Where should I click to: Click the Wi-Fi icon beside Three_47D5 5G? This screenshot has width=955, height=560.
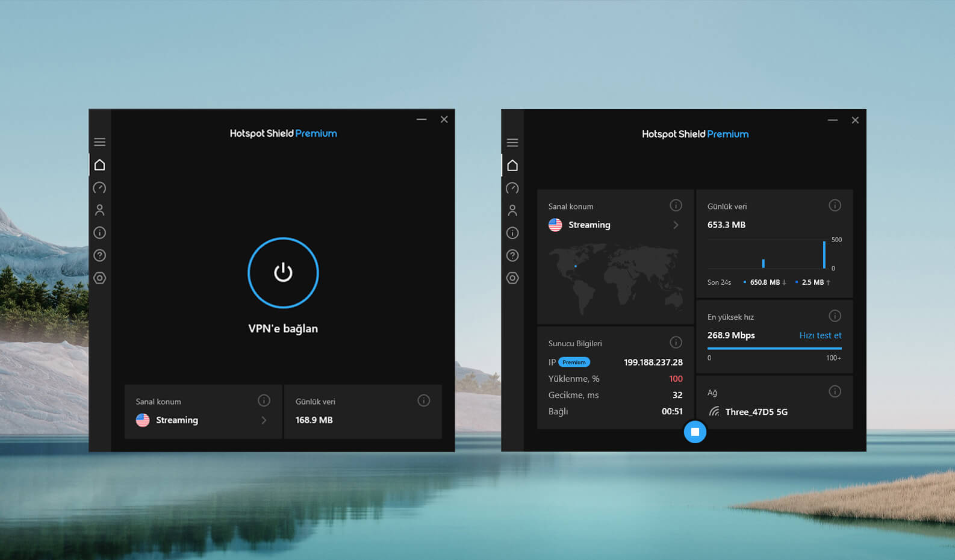pyautogui.click(x=714, y=412)
